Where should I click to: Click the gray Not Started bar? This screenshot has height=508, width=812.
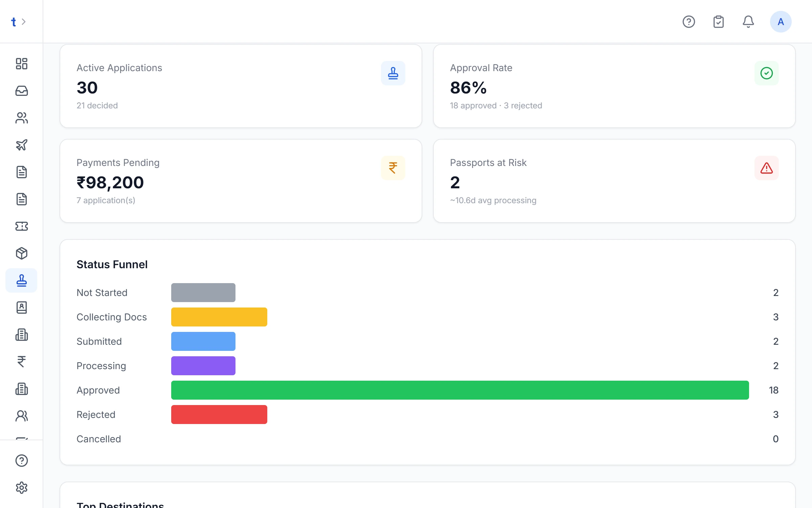point(203,293)
